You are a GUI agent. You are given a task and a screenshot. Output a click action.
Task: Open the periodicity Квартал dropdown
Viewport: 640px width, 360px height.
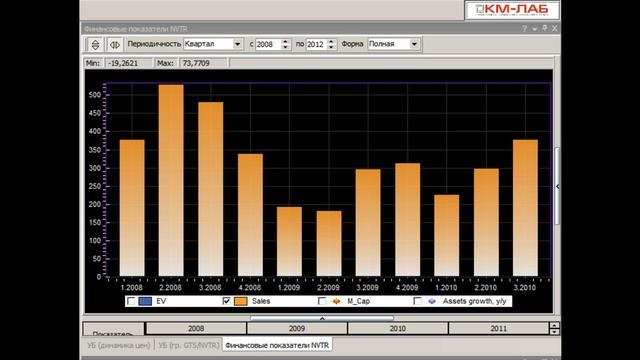pos(237,44)
